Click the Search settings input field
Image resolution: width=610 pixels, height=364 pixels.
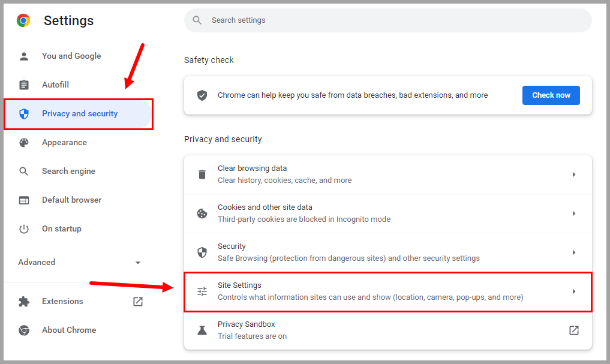tap(388, 20)
